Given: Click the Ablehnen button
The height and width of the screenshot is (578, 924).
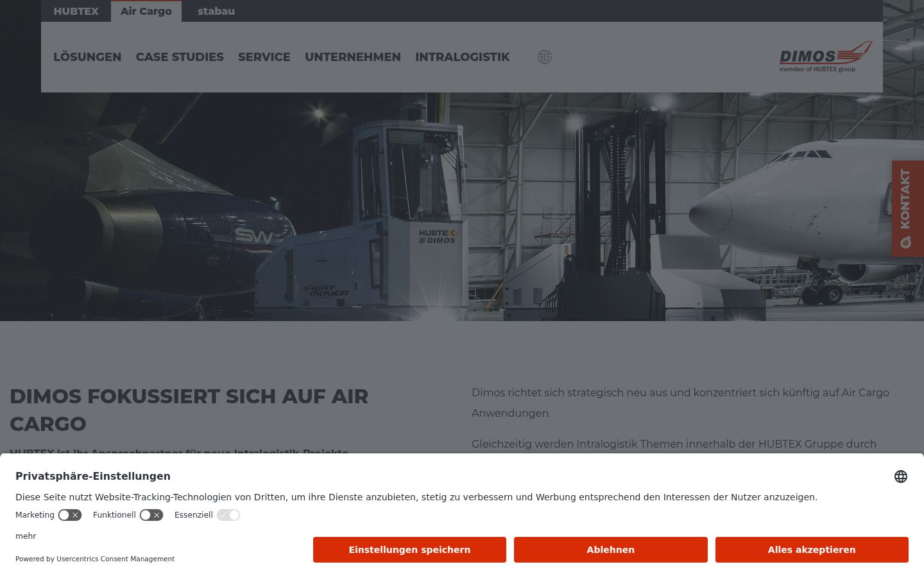Looking at the screenshot, I should [x=611, y=550].
